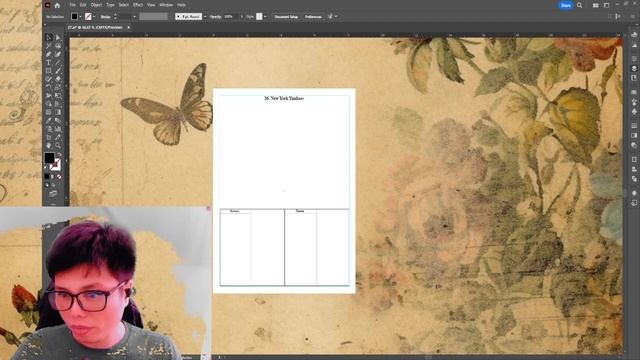The height and width of the screenshot is (360, 640).
Task: Click the Arrange Documents icon
Action: click(596, 5)
